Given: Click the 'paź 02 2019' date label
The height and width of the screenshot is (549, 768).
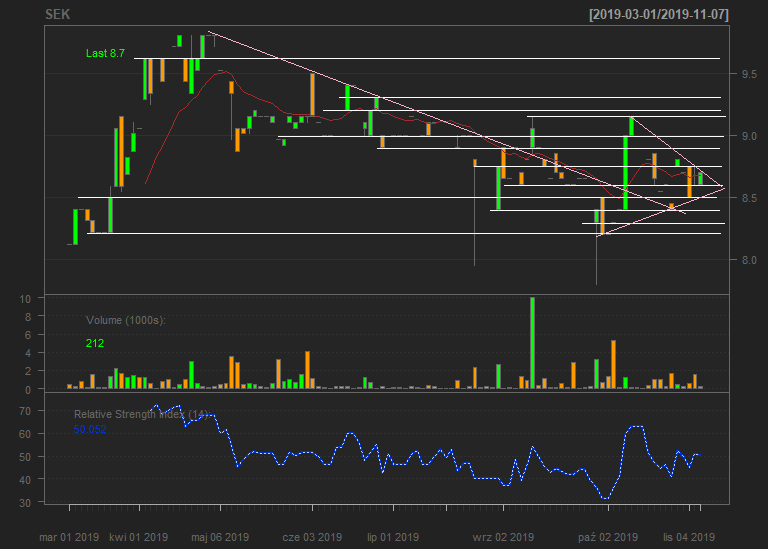Looking at the screenshot, I should 608,537.
